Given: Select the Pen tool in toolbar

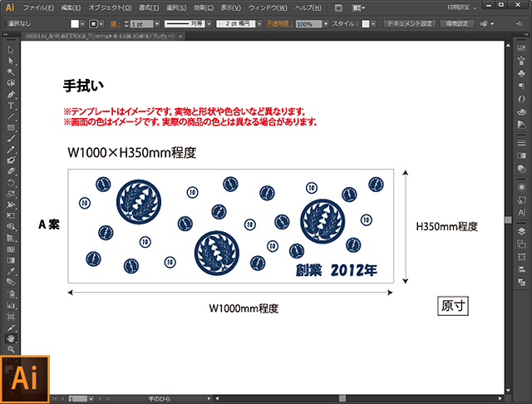Looking at the screenshot, I should [x=11, y=95].
